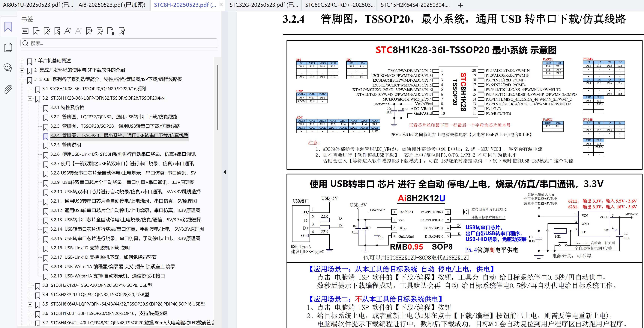This screenshot has height=328, width=644.
Task: Open bookmark 3.2.8 USB转双串口 5V
Action: 123,173
